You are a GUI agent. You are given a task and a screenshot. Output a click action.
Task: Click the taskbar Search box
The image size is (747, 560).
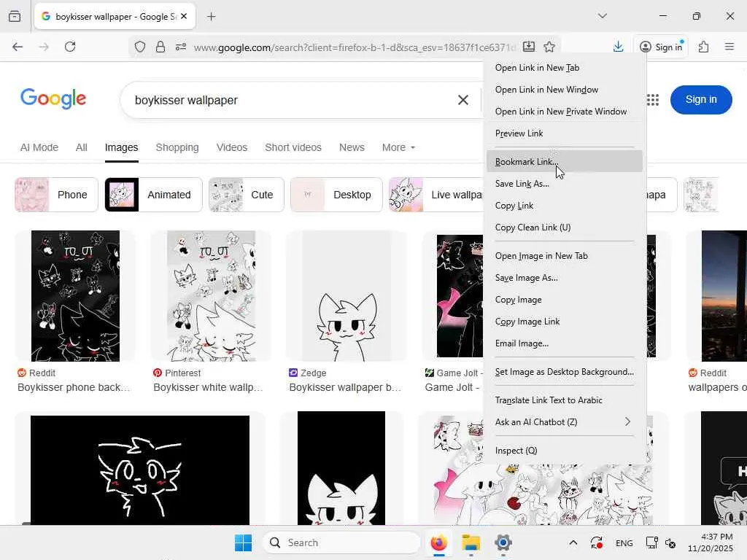[341, 542]
